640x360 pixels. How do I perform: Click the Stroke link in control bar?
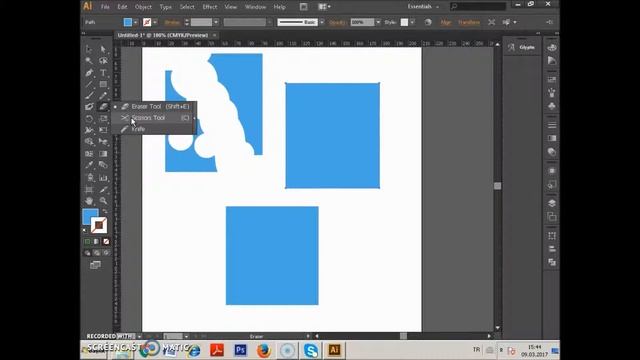pyautogui.click(x=172, y=22)
